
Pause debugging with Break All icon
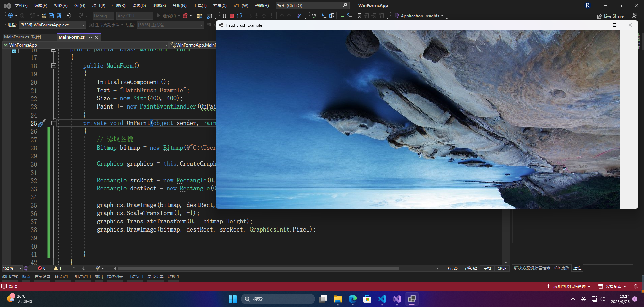pyautogui.click(x=224, y=16)
